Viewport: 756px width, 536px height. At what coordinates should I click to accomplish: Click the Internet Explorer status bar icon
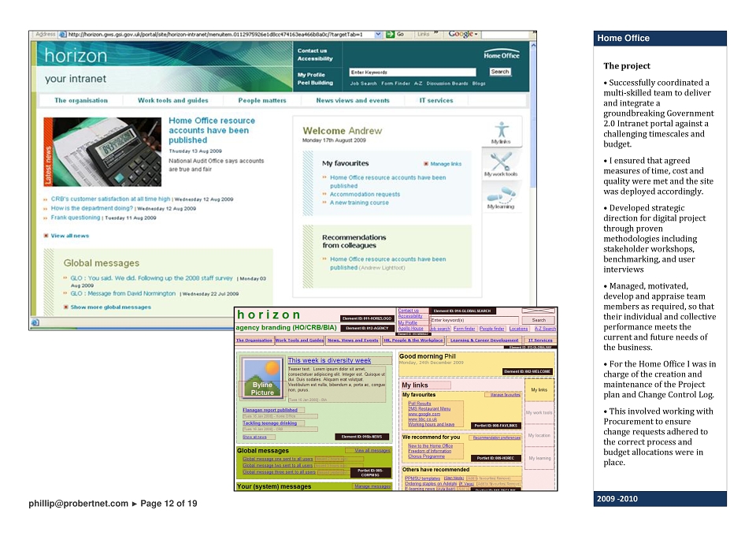click(35, 322)
